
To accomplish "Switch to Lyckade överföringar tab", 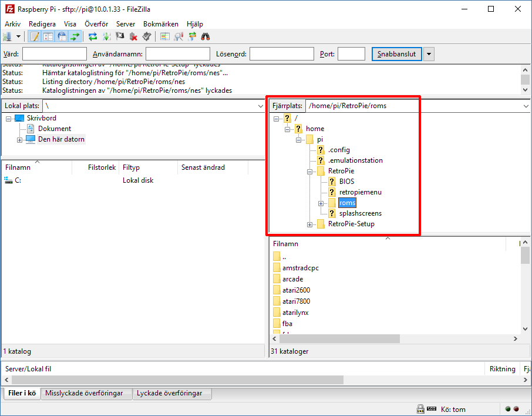I will 171,393.
